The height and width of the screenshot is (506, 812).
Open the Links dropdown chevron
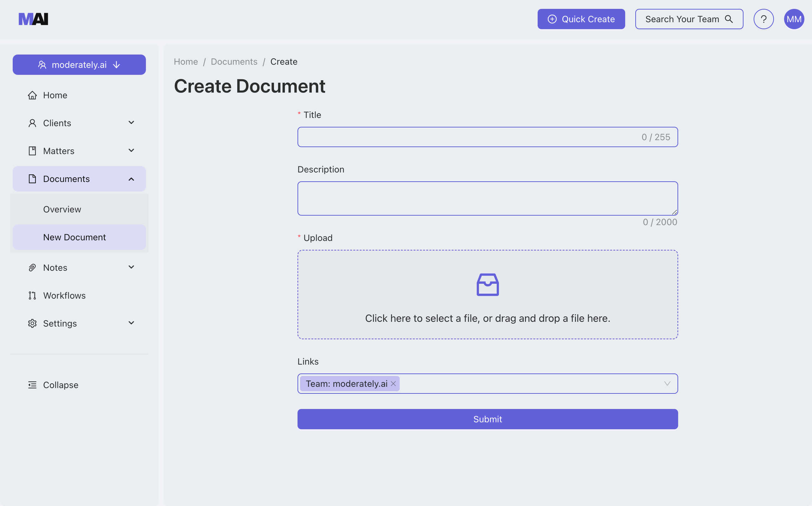668,384
